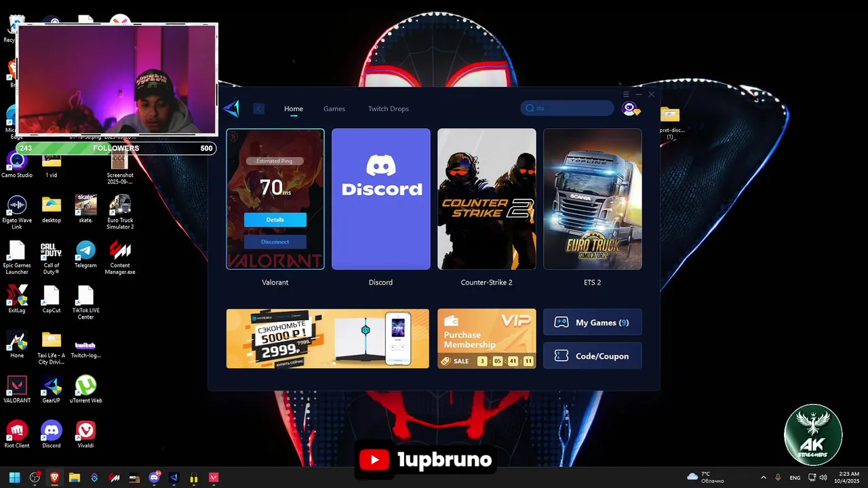868x488 pixels.
Task: Open Call of Duty desktop shortcut
Action: click(x=52, y=258)
